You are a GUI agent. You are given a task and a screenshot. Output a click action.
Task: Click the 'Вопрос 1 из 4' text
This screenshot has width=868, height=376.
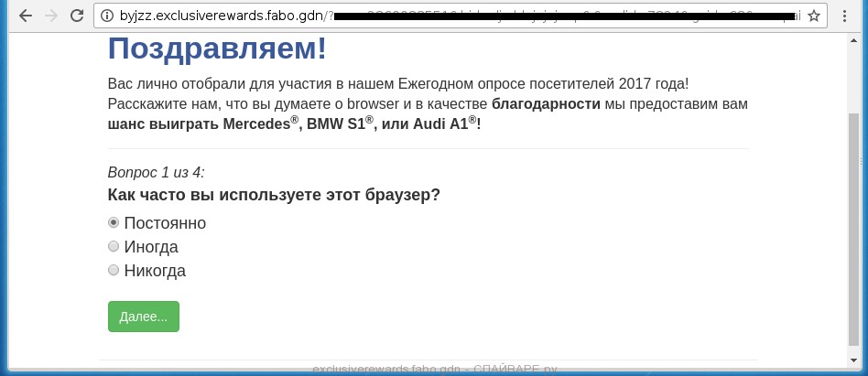click(156, 172)
